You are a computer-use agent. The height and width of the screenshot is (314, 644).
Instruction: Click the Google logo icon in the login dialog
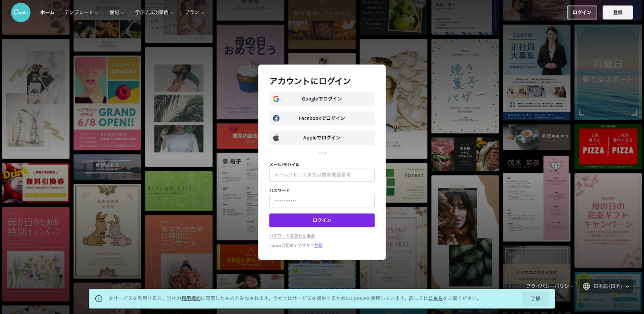click(x=276, y=99)
